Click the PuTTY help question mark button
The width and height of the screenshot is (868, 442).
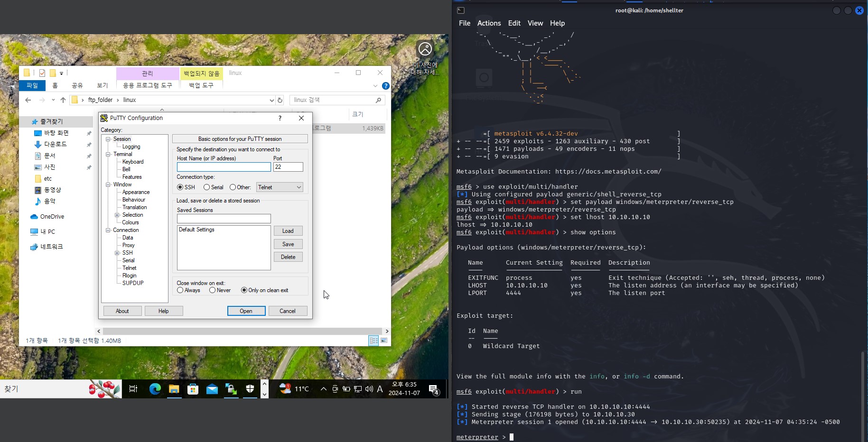point(280,118)
